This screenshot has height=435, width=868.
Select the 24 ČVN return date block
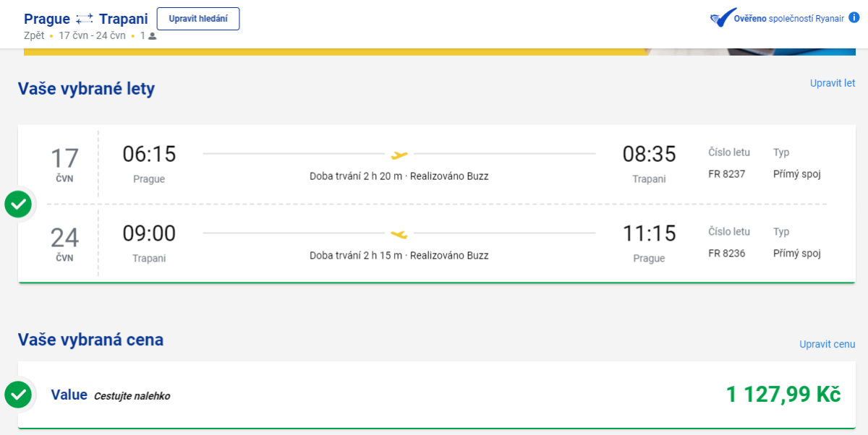64,244
